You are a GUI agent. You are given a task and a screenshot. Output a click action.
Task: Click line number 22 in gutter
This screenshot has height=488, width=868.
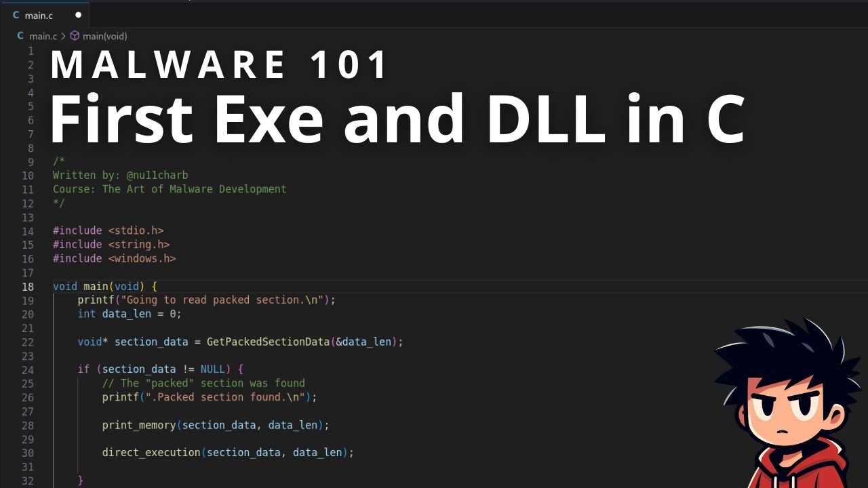point(28,342)
